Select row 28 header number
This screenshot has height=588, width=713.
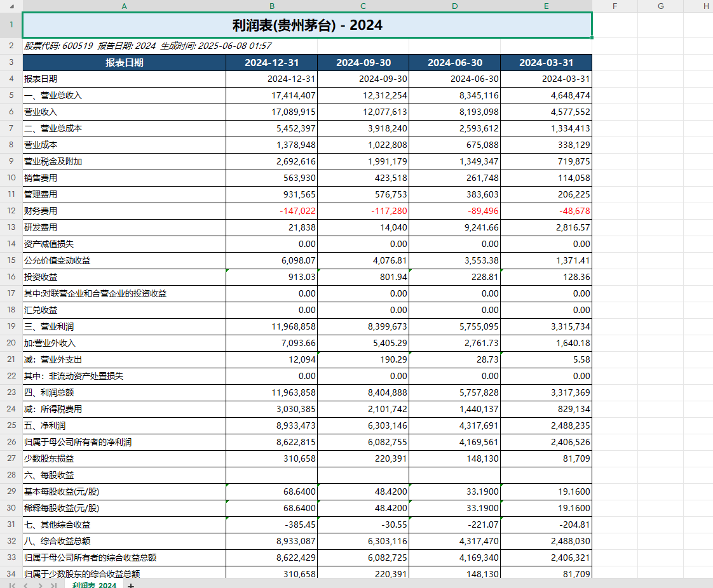click(11, 475)
